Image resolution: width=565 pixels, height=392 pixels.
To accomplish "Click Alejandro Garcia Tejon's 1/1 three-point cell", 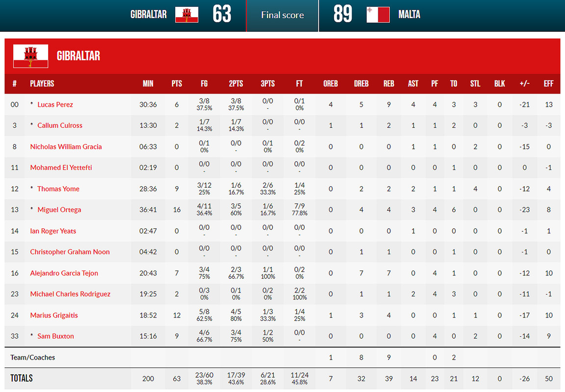I will 268,273.
